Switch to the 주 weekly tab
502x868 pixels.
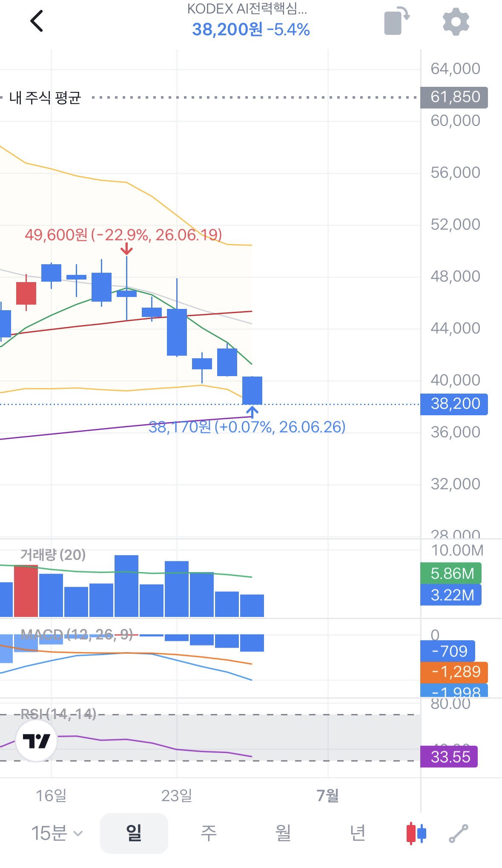click(209, 833)
